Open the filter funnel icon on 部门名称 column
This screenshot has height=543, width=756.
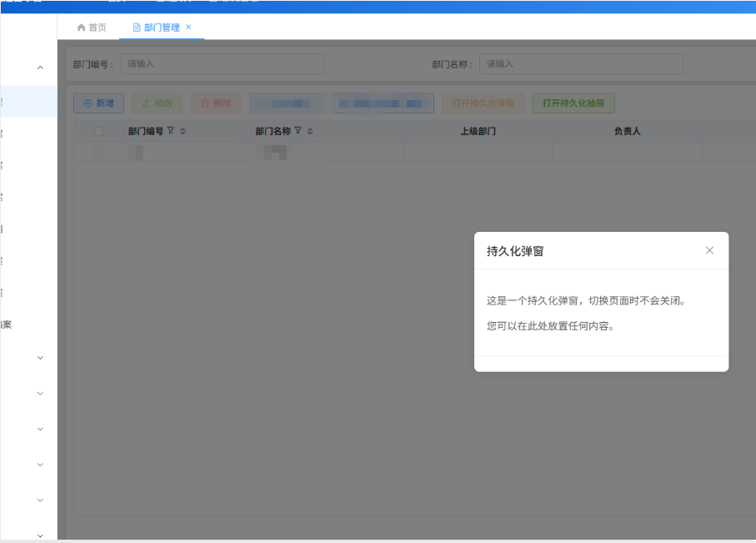point(298,131)
